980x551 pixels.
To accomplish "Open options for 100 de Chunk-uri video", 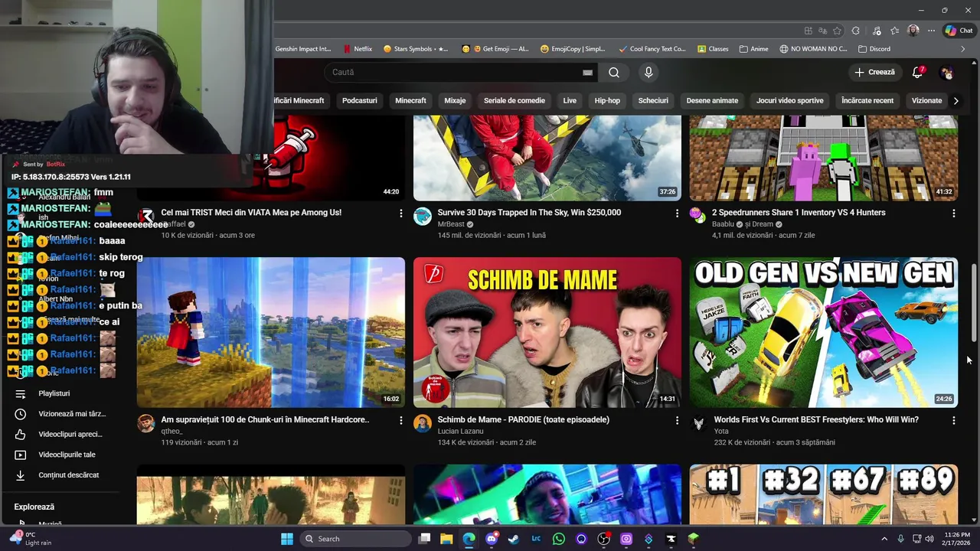I will pyautogui.click(x=400, y=421).
